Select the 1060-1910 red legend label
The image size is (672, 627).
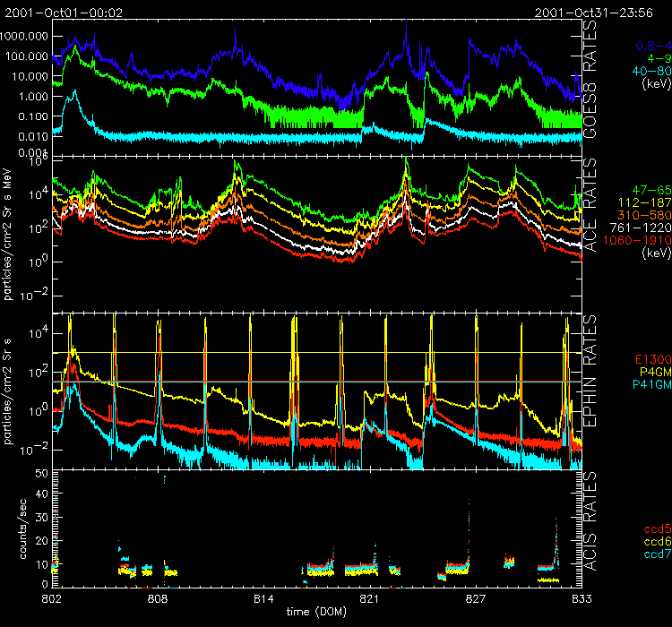point(635,241)
